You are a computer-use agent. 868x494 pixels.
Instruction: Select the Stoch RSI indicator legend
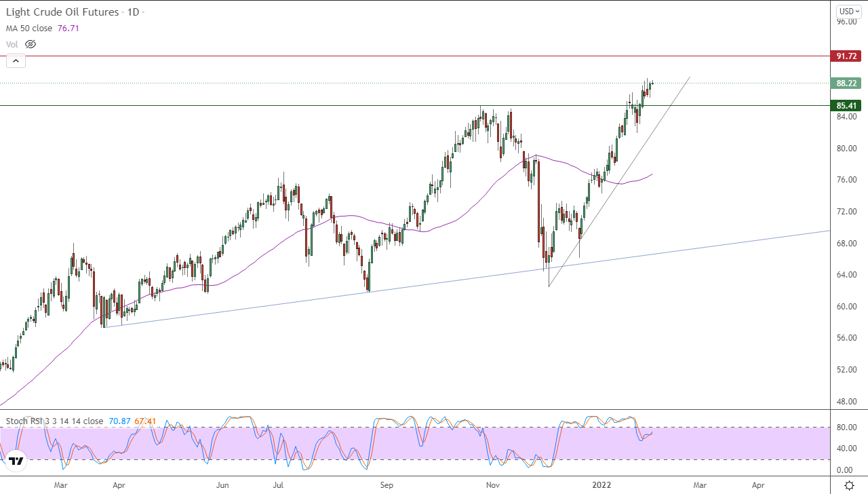click(54, 421)
